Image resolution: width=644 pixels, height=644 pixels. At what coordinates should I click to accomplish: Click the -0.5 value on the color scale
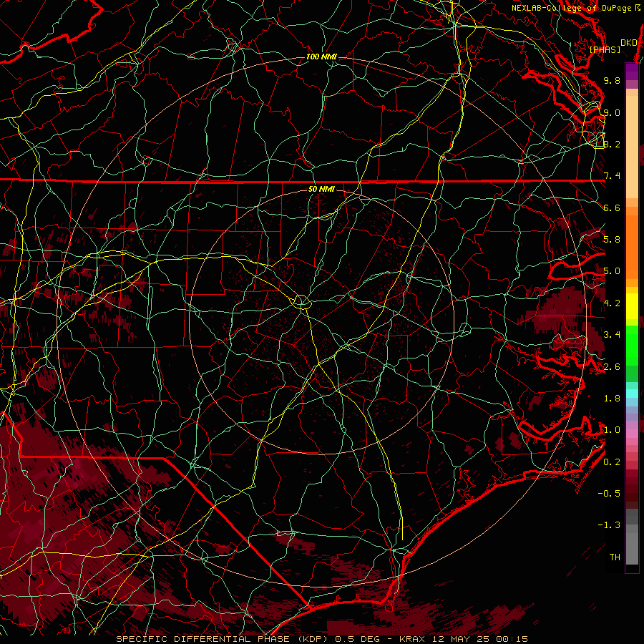[x=609, y=494]
